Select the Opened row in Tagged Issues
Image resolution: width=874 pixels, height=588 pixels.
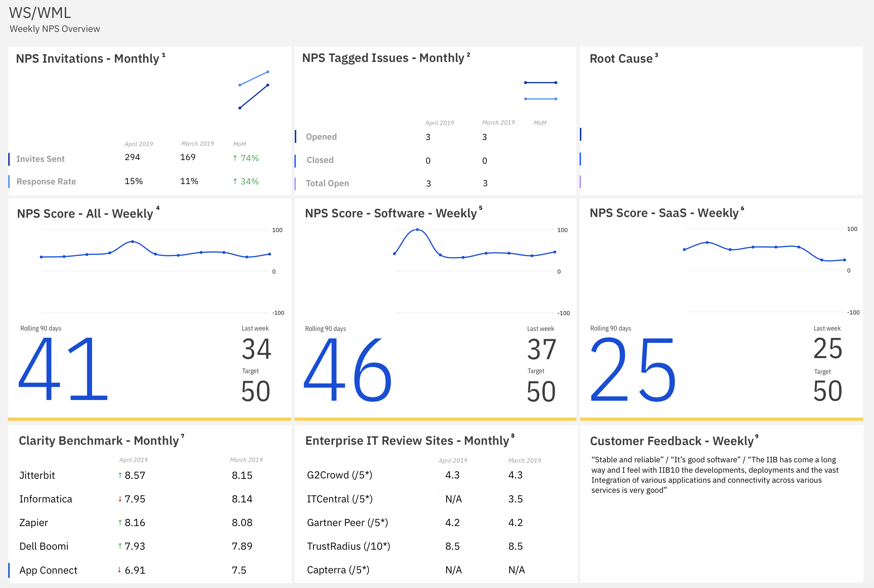click(321, 137)
